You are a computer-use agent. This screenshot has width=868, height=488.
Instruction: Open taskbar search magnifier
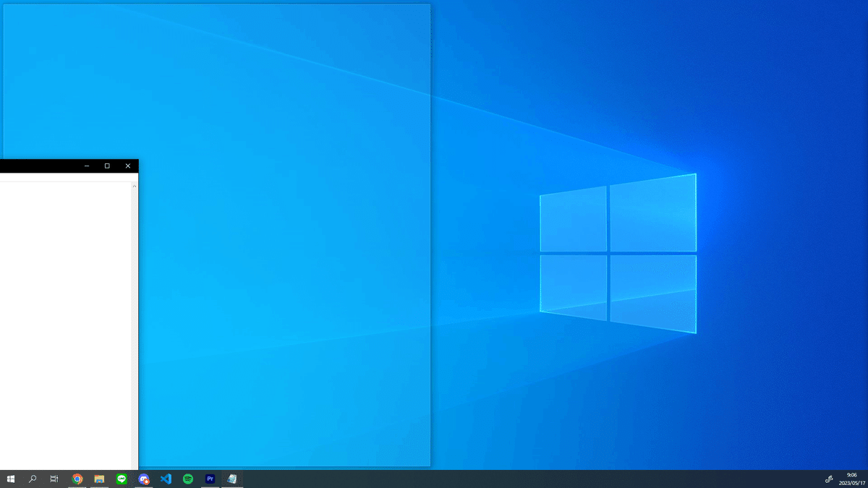[x=33, y=479]
